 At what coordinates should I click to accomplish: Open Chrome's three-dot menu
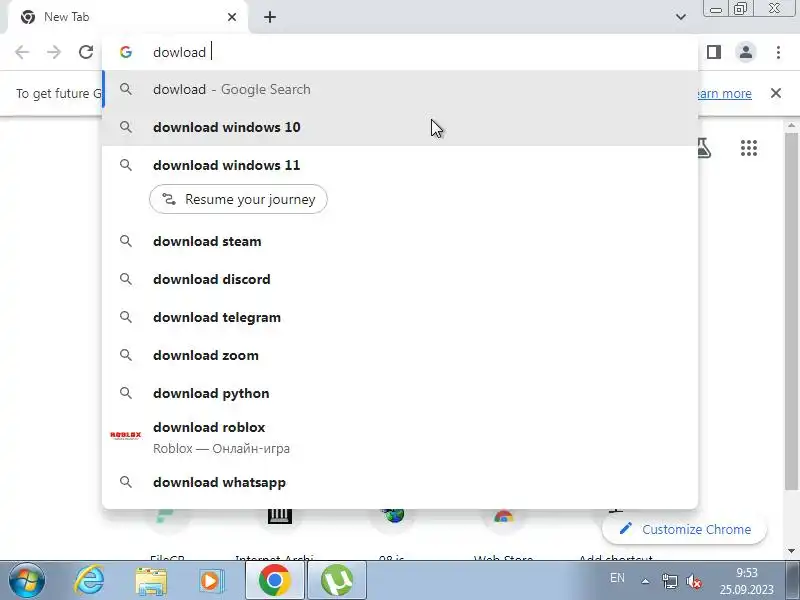coord(778,52)
